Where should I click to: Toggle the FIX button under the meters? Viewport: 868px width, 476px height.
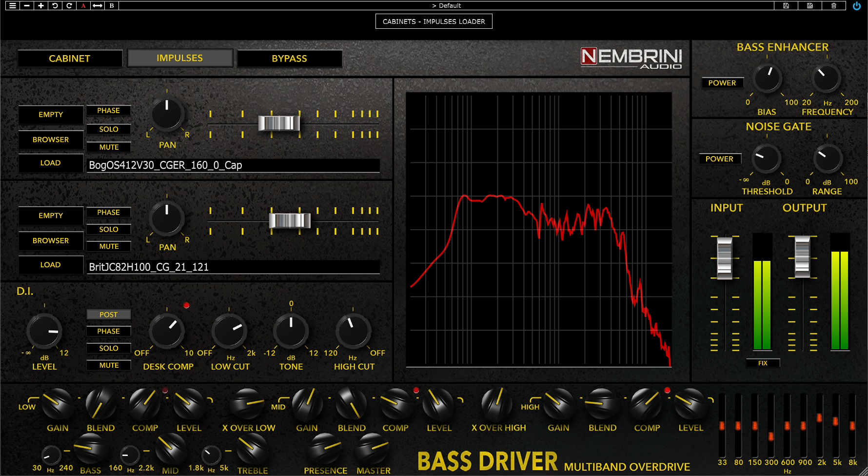[x=763, y=363]
